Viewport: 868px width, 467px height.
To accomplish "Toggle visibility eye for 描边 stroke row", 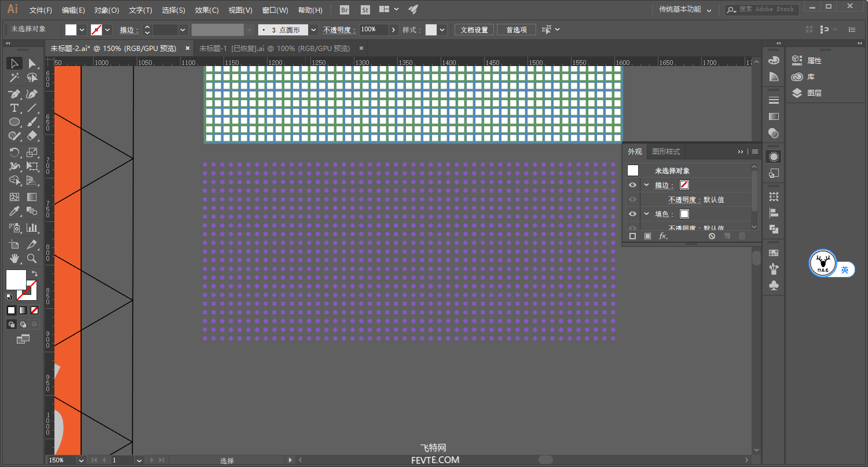I will pos(632,185).
